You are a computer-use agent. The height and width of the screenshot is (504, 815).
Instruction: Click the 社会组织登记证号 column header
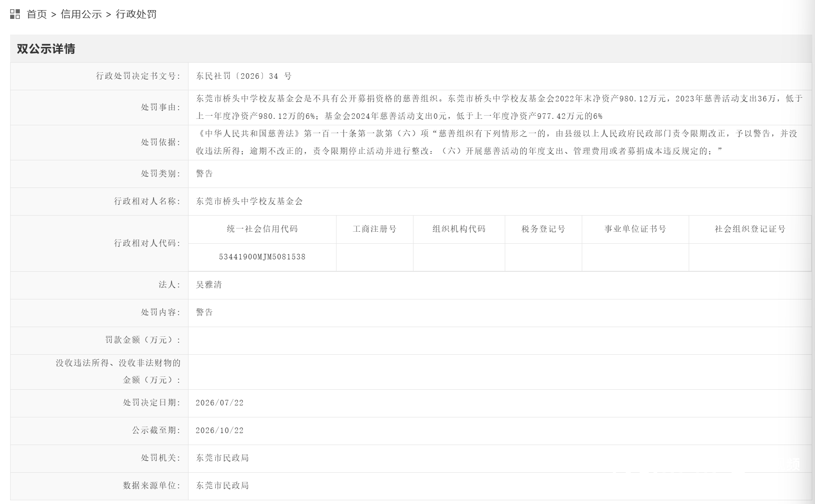pyautogui.click(x=750, y=229)
